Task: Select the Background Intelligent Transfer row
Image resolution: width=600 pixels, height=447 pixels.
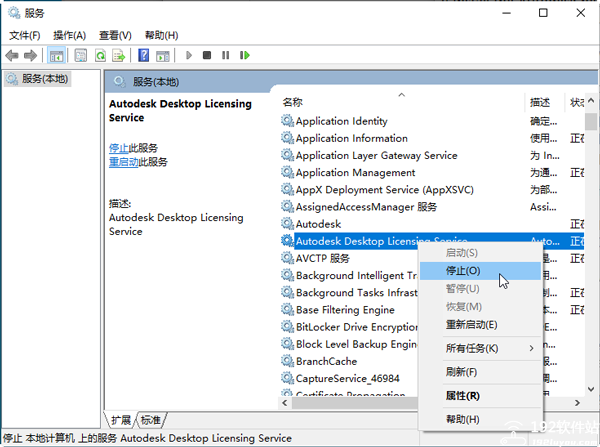Action: [349, 276]
